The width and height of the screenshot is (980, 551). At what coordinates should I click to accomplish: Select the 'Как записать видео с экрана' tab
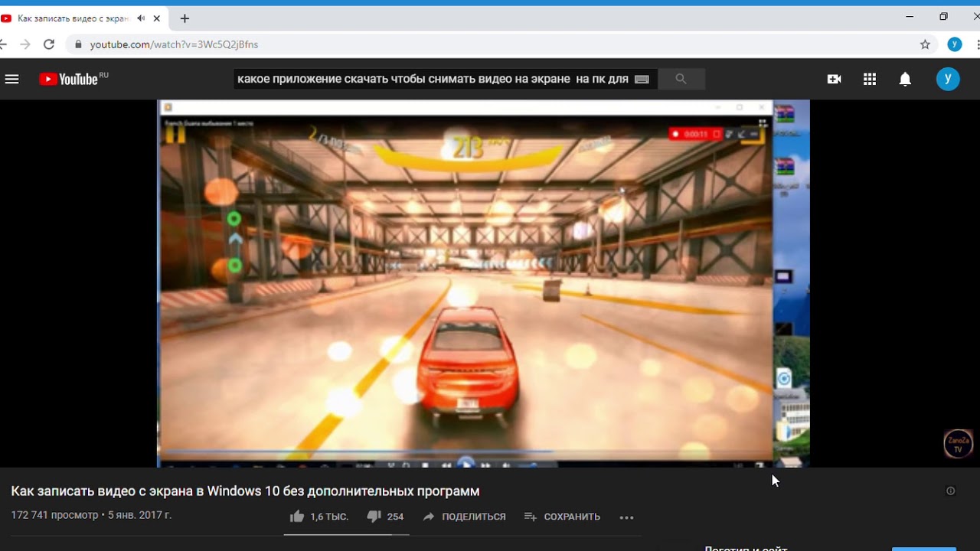pos(73,18)
